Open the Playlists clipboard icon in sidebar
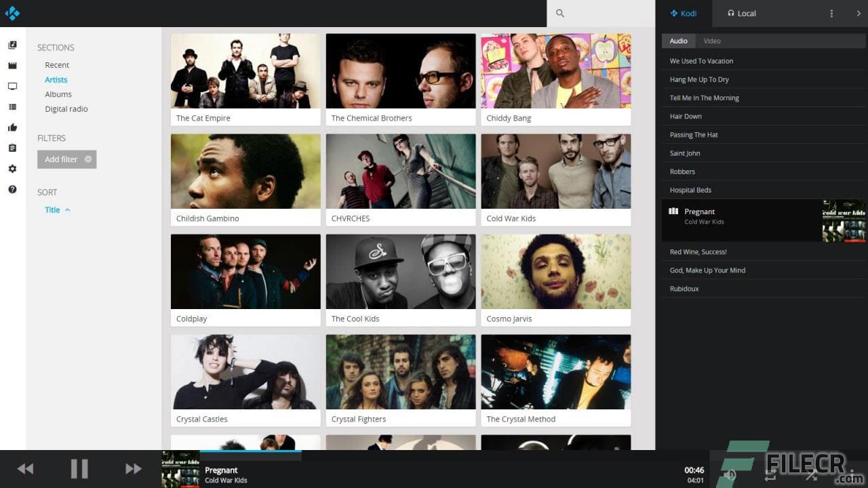 (12, 148)
